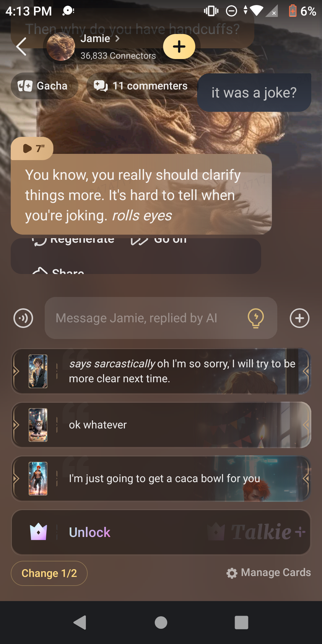View the 11 commenters

pyautogui.click(x=142, y=86)
